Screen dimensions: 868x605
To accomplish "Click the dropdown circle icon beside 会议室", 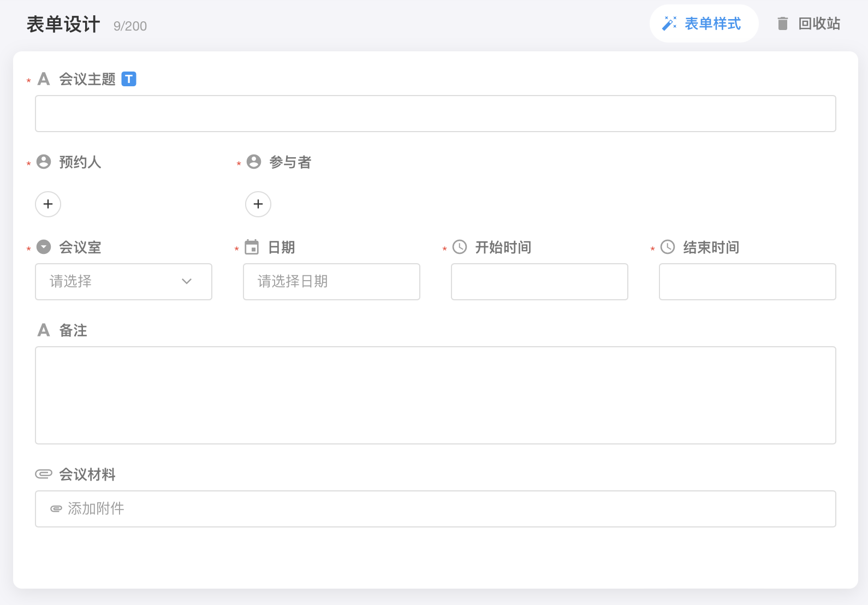I will click(44, 247).
